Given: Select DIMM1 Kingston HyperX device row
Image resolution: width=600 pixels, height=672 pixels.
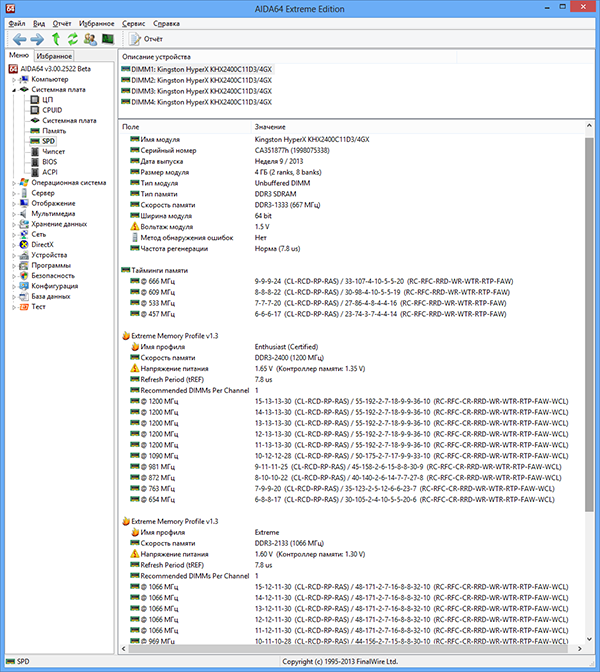Looking at the screenshot, I should 197,69.
